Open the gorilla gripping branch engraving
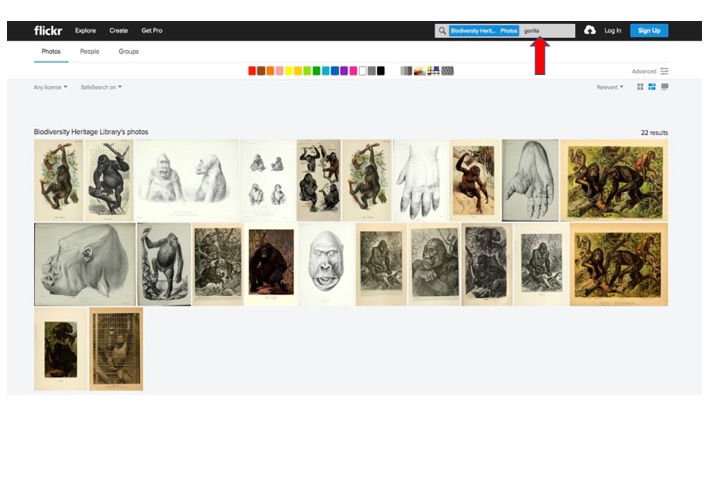 pos(109,180)
